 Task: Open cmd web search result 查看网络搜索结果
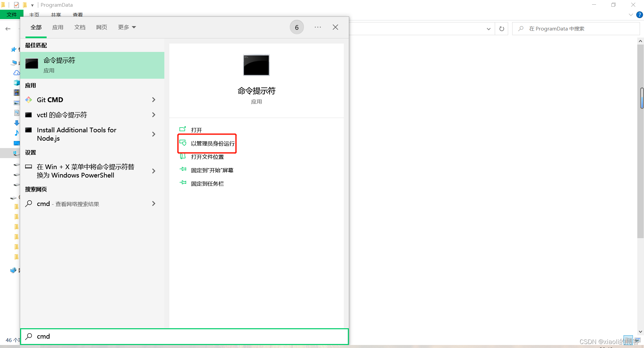click(x=92, y=204)
